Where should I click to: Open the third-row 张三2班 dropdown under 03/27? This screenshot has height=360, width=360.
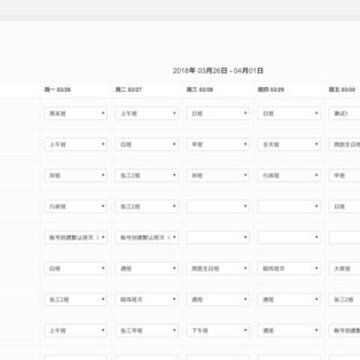click(x=147, y=175)
